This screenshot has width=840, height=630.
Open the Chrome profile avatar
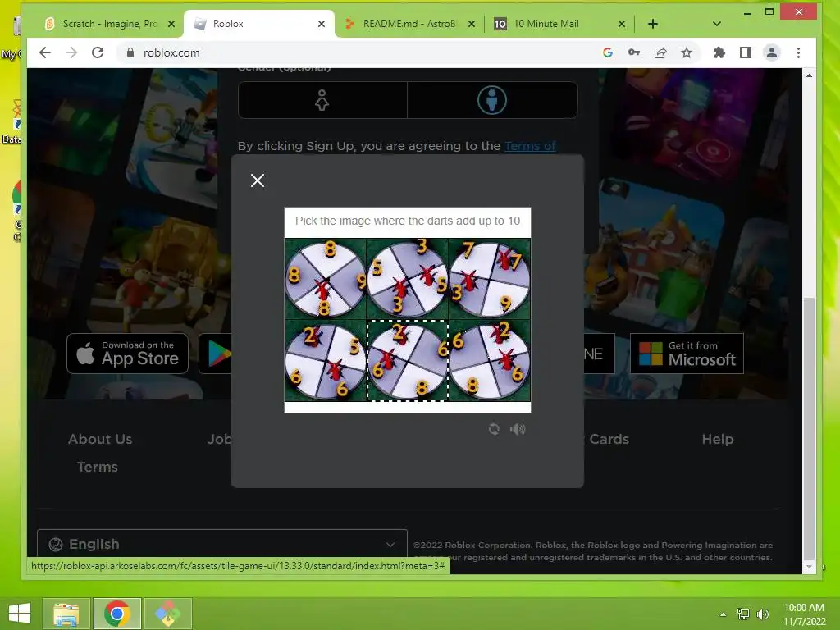771,52
